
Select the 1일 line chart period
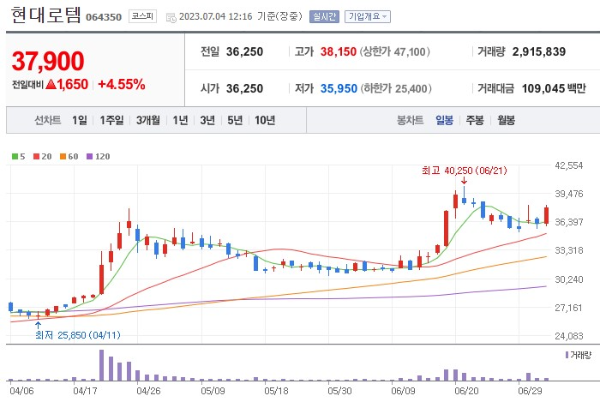click(80, 120)
